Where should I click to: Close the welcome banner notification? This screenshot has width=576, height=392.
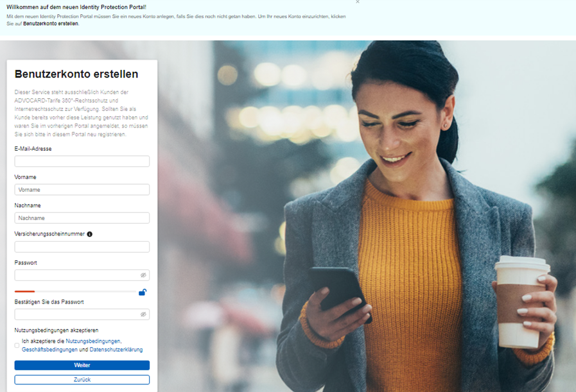coord(358,2)
